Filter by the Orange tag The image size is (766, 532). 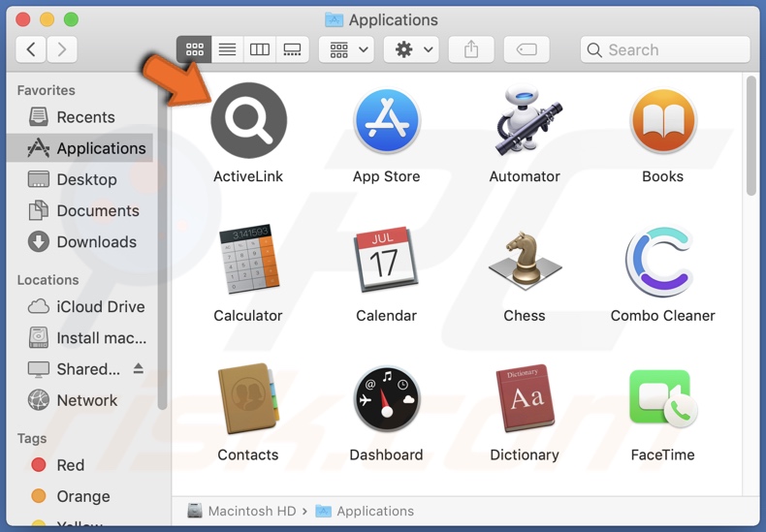(x=80, y=496)
